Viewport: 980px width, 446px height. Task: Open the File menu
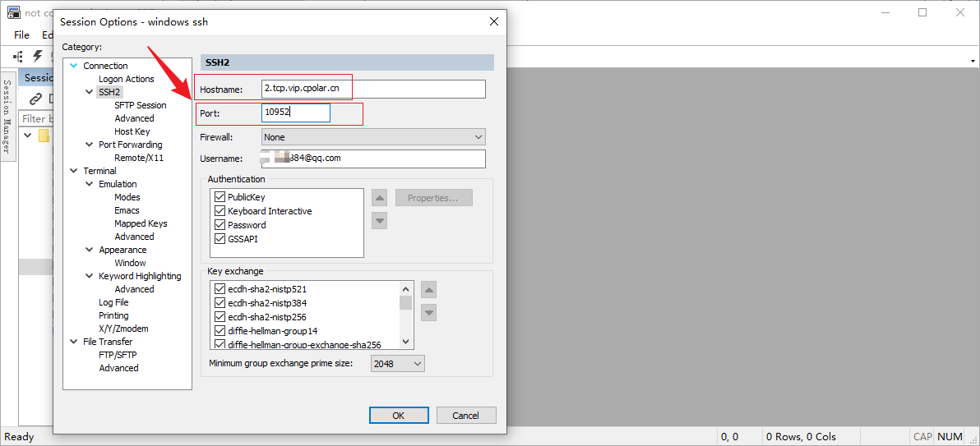tap(22, 35)
